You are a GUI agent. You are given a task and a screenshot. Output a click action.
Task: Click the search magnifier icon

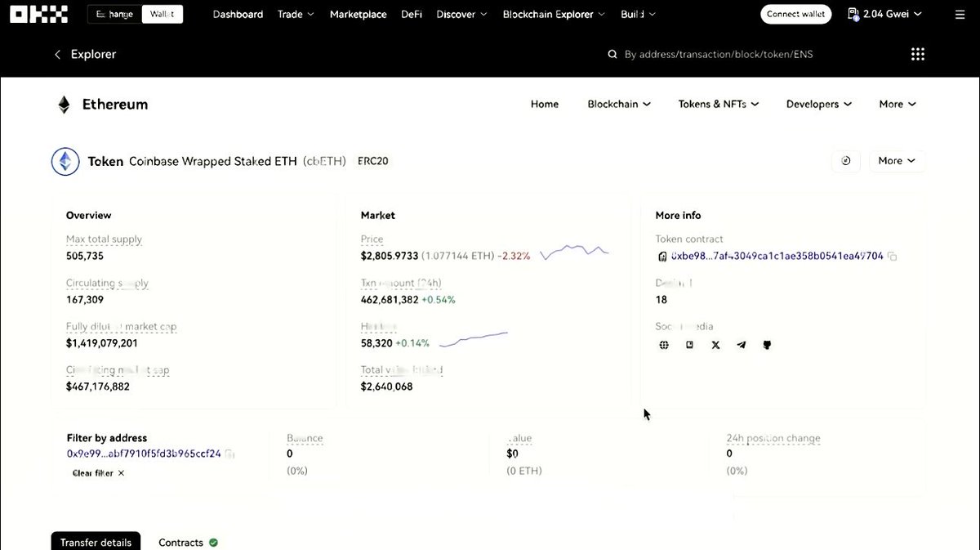click(612, 55)
